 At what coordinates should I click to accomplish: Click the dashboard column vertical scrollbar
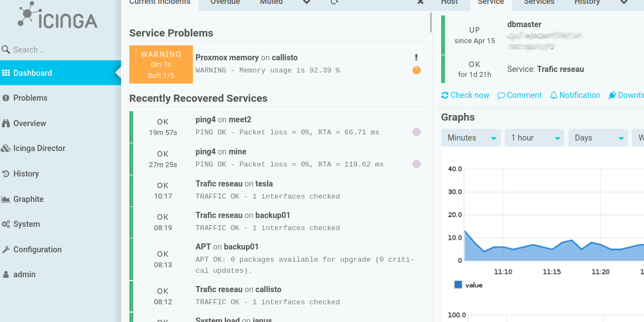click(431, 22)
